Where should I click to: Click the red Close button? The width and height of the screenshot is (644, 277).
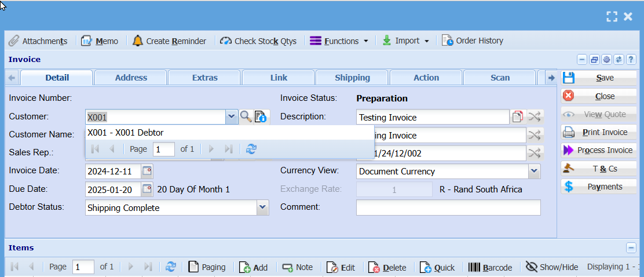tap(598, 96)
